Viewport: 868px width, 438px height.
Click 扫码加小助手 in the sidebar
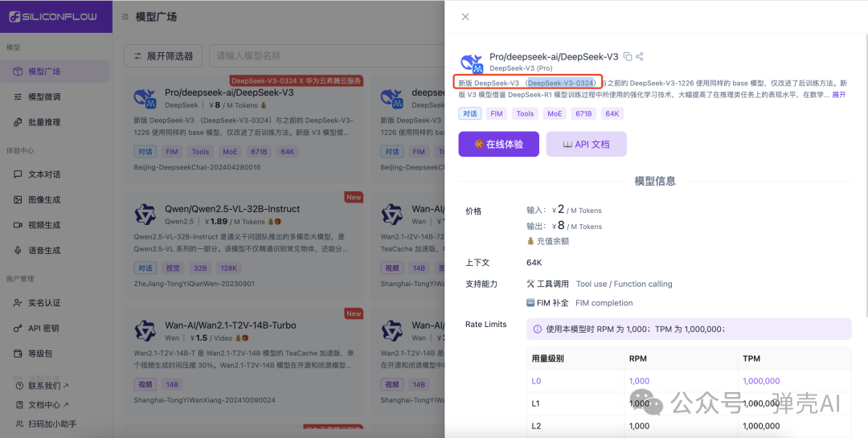click(x=47, y=424)
